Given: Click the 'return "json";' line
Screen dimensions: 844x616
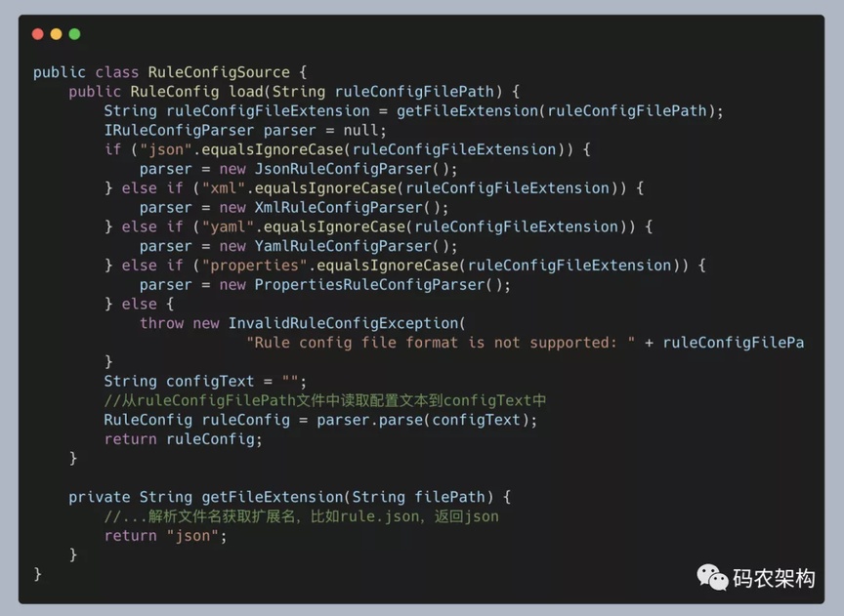Looking at the screenshot, I should (165, 536).
